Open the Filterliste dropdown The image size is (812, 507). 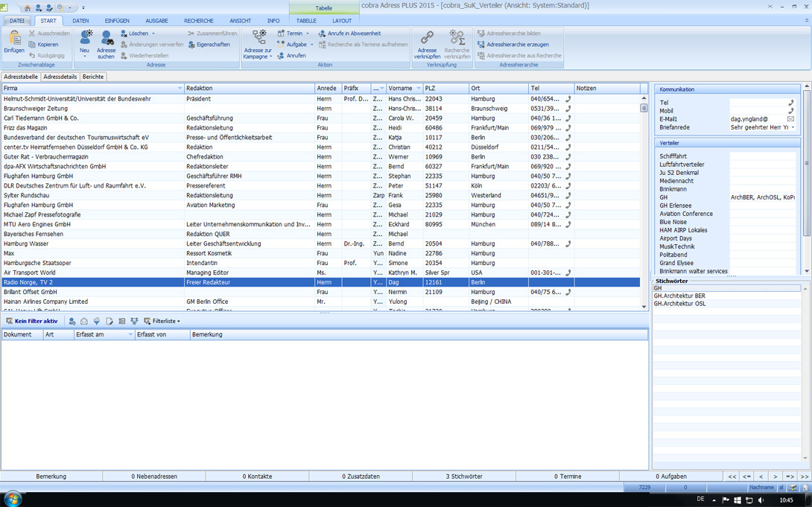coord(162,322)
